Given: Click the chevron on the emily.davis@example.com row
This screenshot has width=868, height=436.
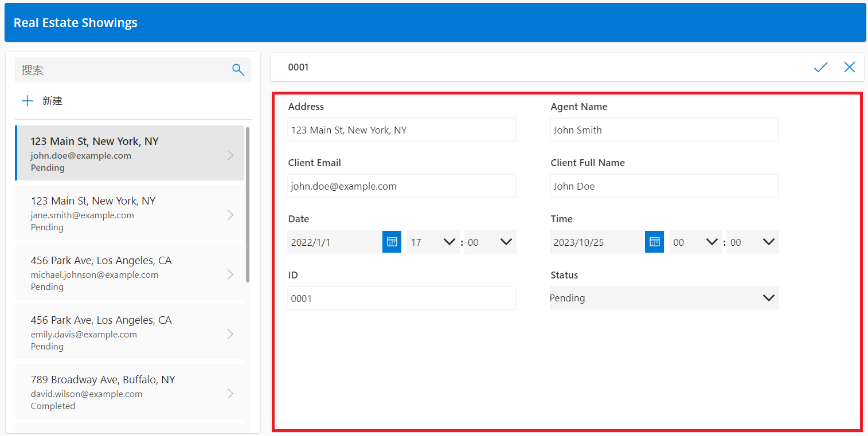Looking at the screenshot, I should click(x=230, y=334).
